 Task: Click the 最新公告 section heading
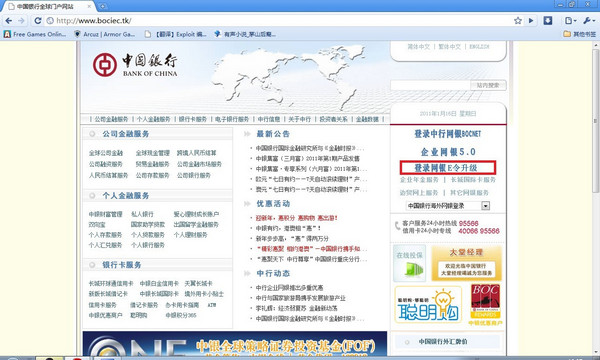273,134
